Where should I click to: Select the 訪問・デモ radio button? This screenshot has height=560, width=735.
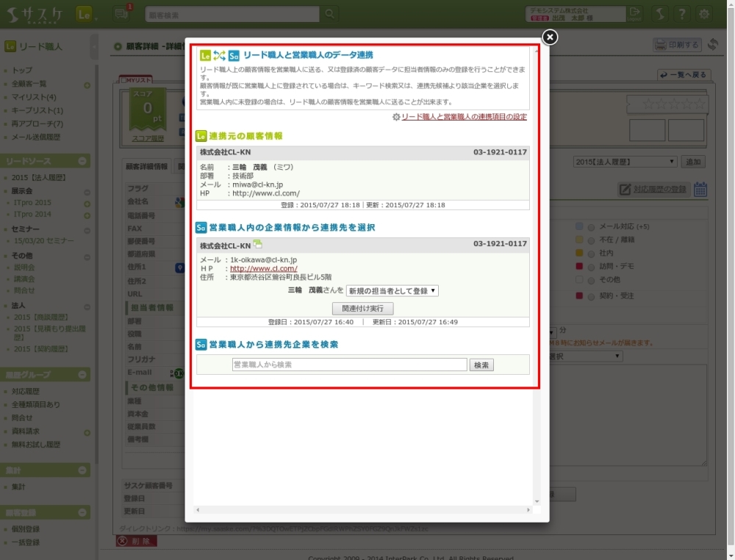click(x=591, y=266)
